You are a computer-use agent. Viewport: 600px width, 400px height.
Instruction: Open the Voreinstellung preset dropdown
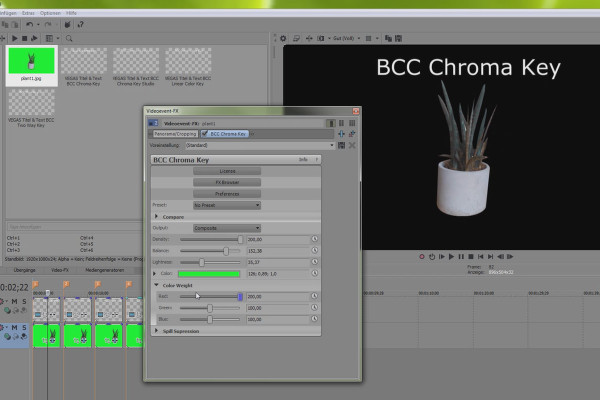point(331,145)
